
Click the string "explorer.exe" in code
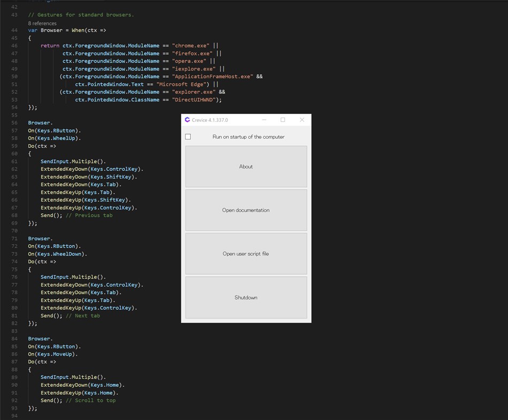tap(194, 92)
